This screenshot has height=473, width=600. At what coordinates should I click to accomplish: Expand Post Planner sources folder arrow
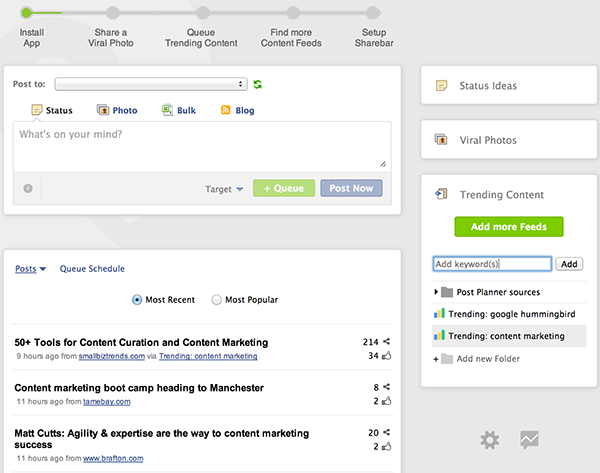coord(436,292)
